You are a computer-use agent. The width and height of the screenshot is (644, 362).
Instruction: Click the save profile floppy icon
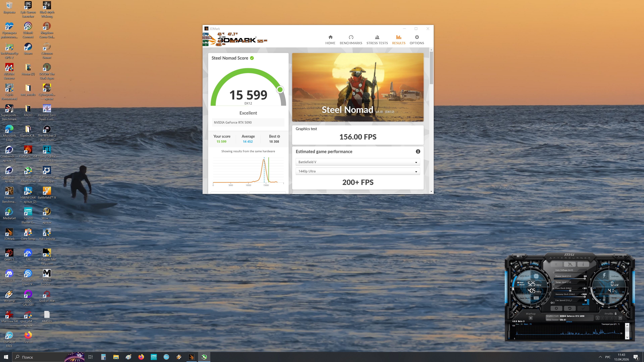tap(620, 318)
